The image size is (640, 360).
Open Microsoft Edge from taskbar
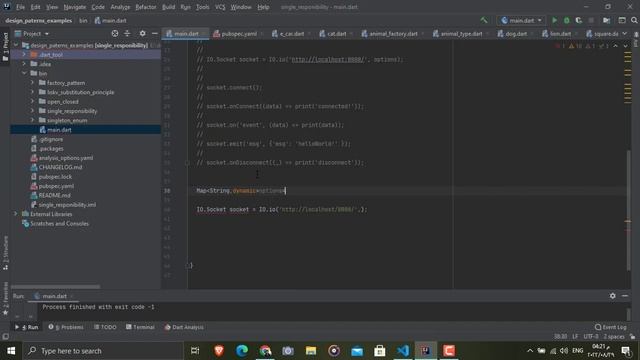[x=242, y=351]
